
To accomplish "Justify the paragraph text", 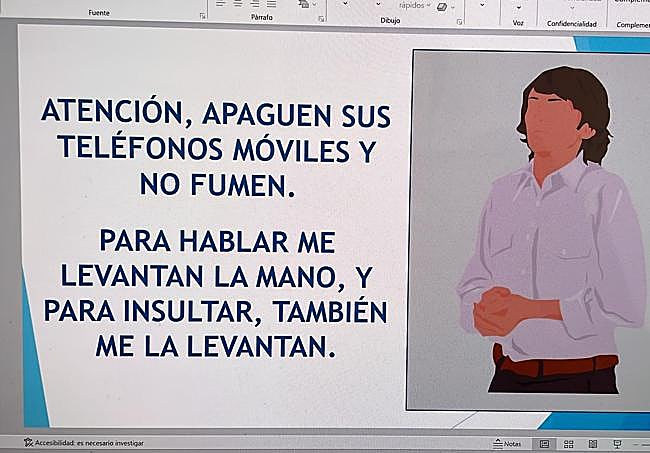I will (272, 4).
